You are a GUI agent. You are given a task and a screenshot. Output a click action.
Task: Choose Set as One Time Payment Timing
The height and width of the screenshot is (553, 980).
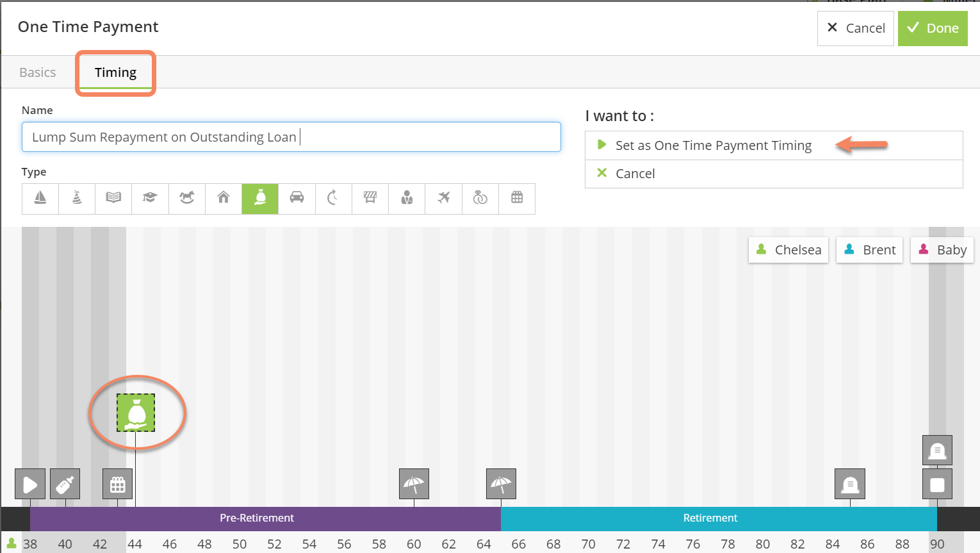click(713, 145)
